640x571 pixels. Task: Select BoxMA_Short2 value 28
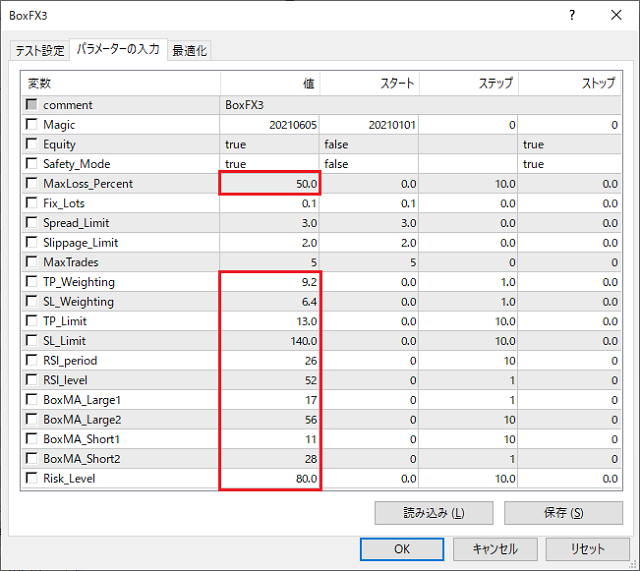point(269,459)
